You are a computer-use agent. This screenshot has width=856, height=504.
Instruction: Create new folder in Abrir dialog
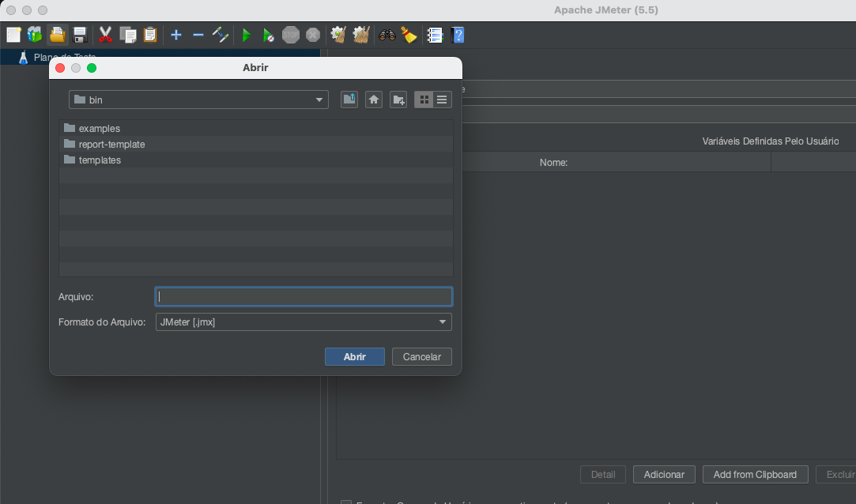(x=398, y=100)
